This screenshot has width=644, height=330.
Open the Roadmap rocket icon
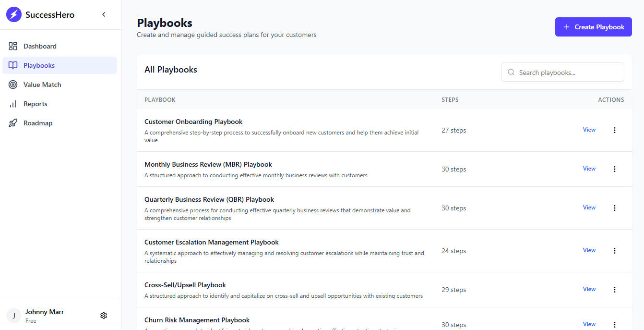click(x=13, y=123)
